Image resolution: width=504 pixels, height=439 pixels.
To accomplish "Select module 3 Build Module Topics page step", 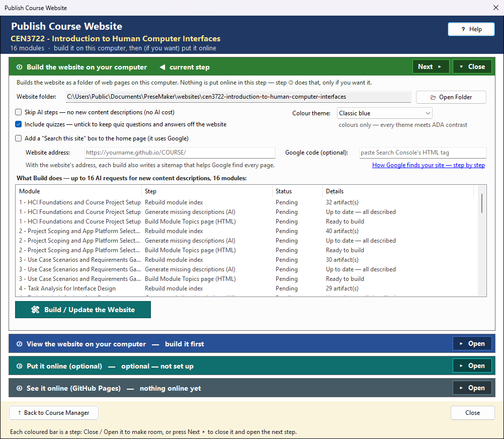I will pyautogui.click(x=190, y=279).
